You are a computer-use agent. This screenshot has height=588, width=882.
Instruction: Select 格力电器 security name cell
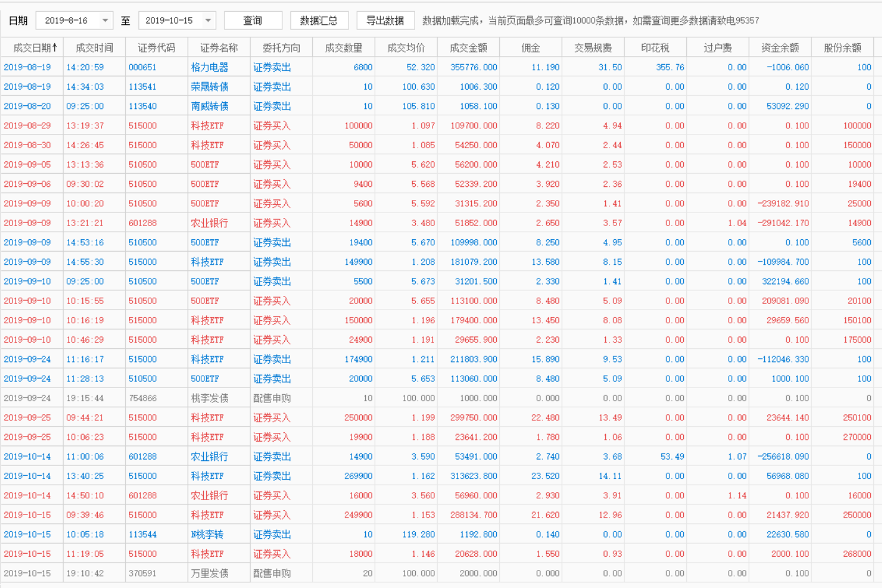[209, 67]
